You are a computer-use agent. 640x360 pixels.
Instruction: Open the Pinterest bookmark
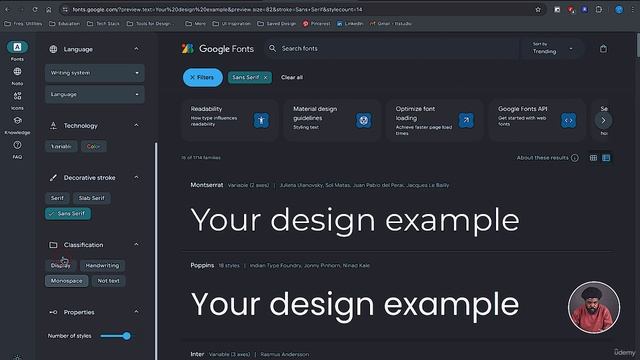coord(316,24)
